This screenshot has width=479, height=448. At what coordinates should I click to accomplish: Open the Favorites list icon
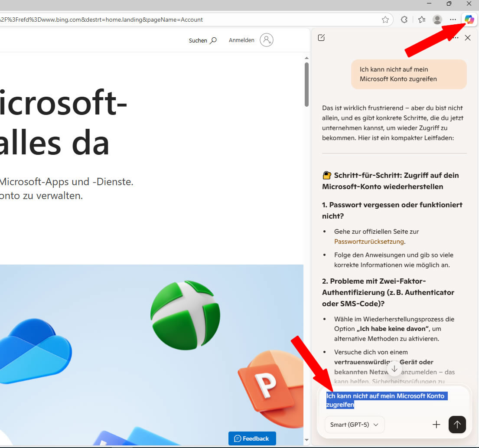(x=422, y=20)
